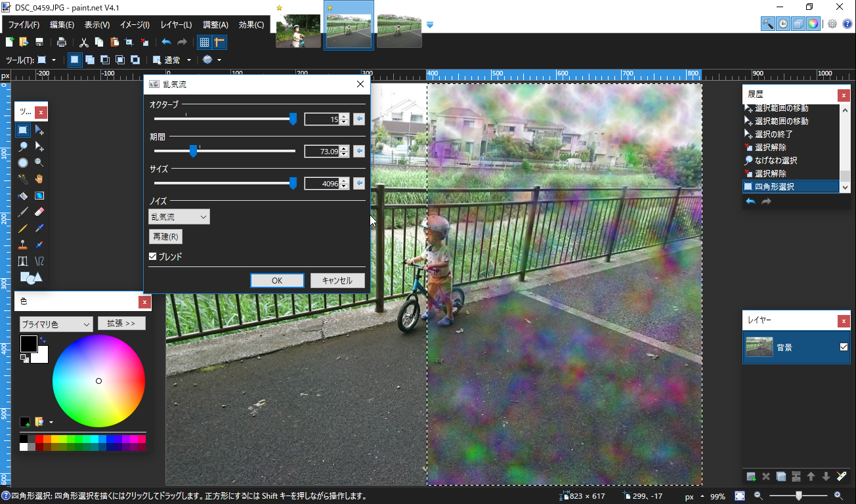The width and height of the screenshot is (856, 504).
Task: Open the 編集(E) menu
Action: [62, 25]
